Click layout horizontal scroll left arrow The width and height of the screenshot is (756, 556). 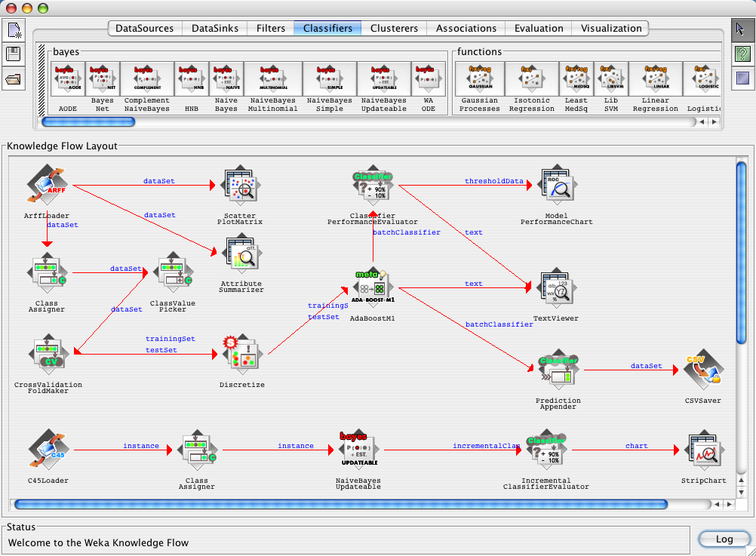[x=717, y=505]
